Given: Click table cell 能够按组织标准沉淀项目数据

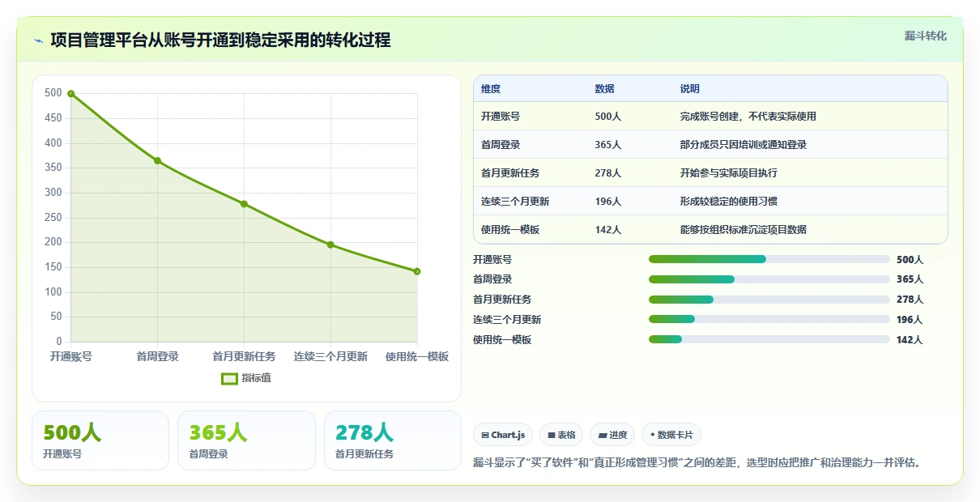Looking at the screenshot, I should (x=744, y=230).
